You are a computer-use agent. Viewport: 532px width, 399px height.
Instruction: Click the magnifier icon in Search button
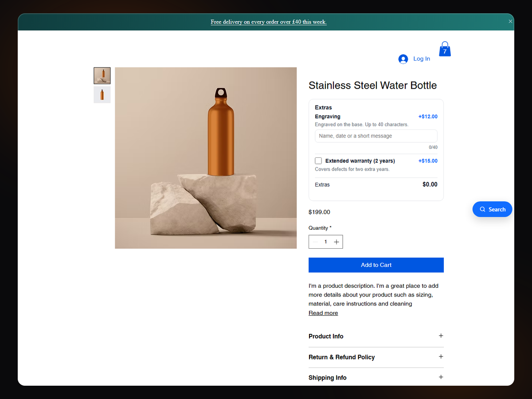click(x=482, y=209)
